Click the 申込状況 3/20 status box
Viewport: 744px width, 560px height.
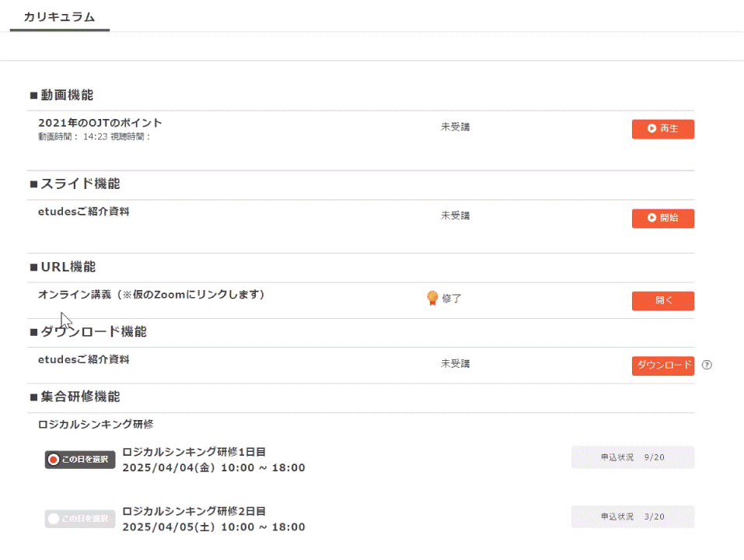[632, 516]
